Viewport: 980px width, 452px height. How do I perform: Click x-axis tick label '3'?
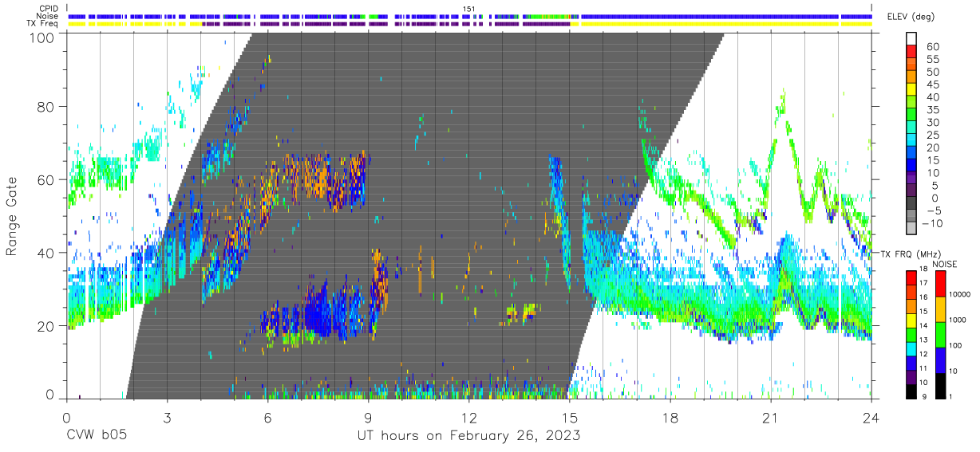167,418
